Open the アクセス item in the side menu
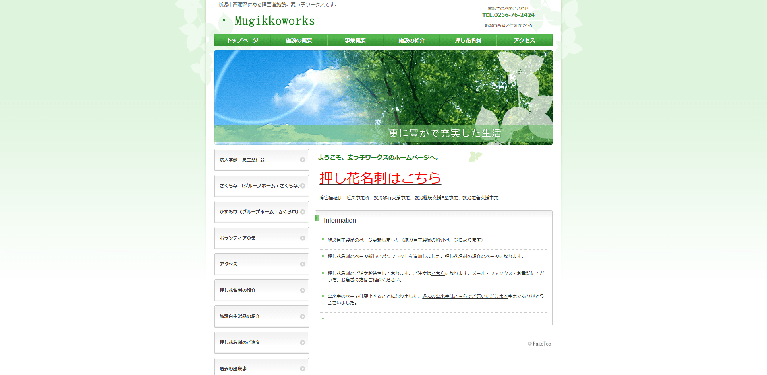Viewport: 767px width, 375px height. (x=262, y=264)
